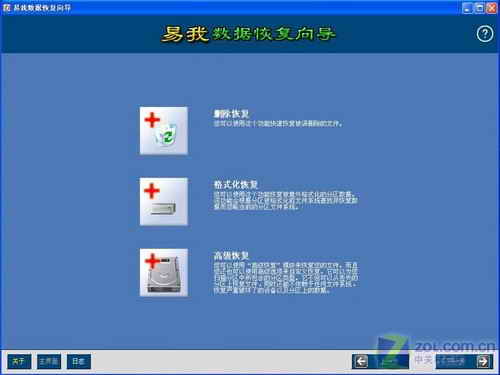
Task: Close the 易我数据恢复向导 window
Action: pos(491,8)
